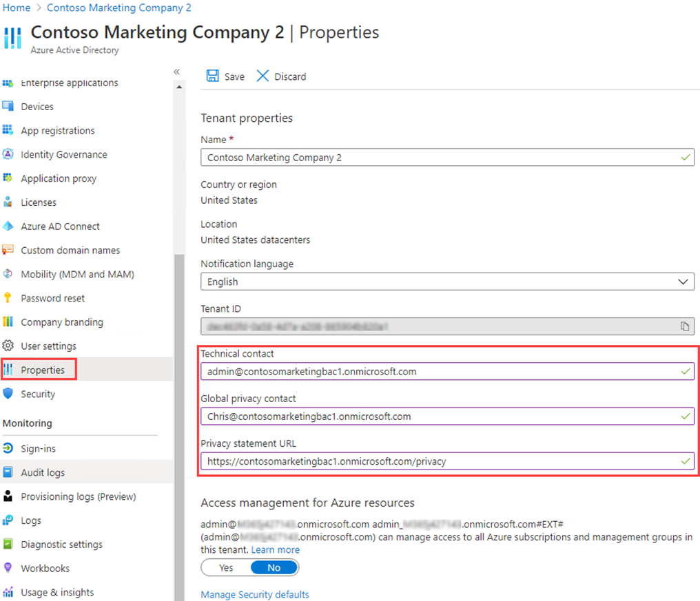Open Security menu item
This screenshot has width=700, height=601.
[37, 394]
